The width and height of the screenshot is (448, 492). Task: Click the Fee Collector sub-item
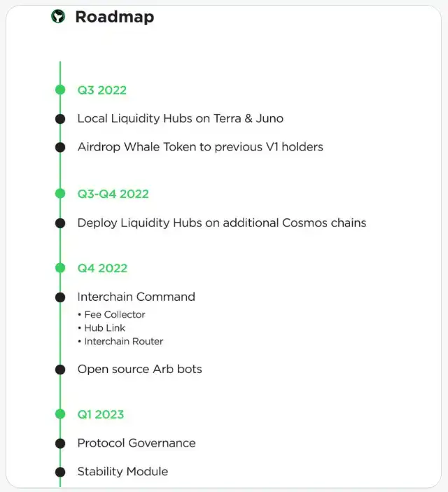coord(114,315)
